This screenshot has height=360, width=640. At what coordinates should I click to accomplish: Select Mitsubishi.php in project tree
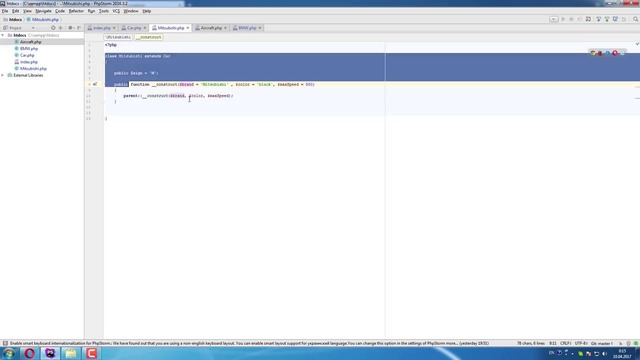click(33, 69)
